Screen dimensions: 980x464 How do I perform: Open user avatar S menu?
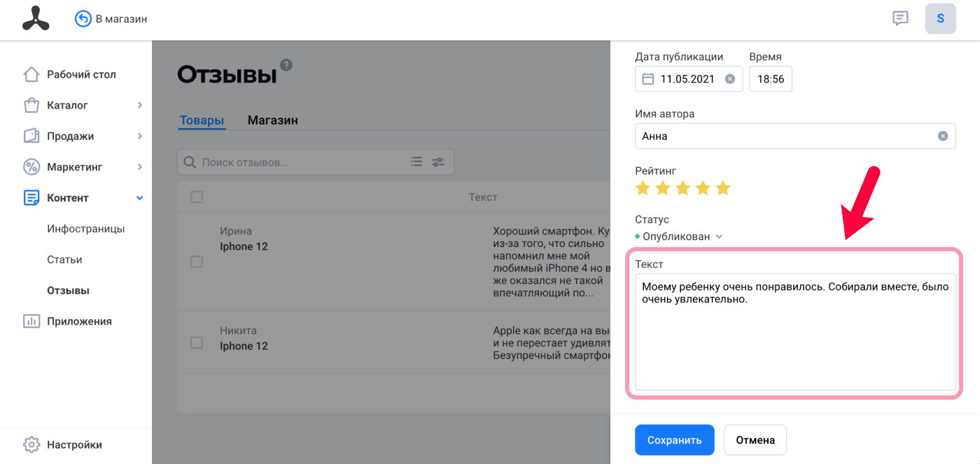941,19
